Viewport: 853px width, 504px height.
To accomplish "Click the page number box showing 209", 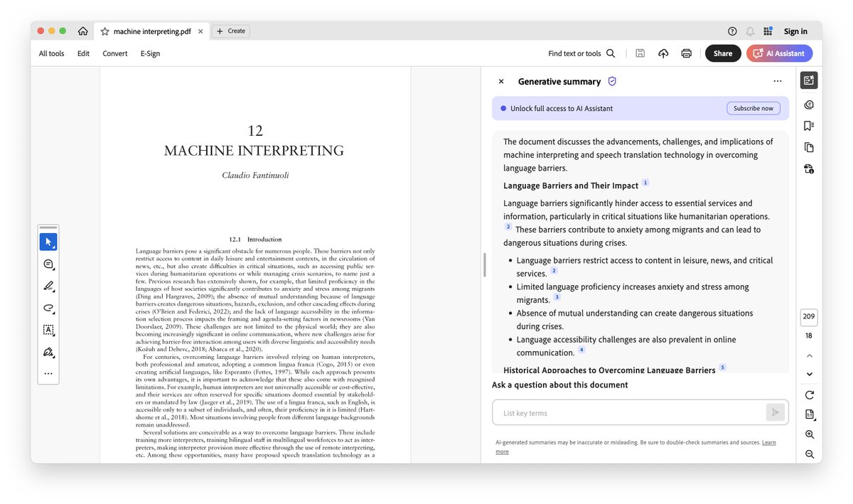I will [809, 317].
